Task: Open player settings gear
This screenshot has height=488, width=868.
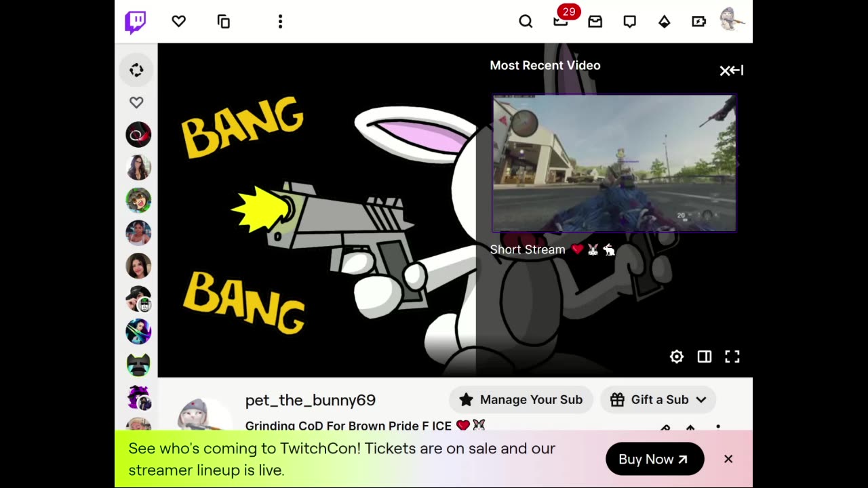Action: pyautogui.click(x=677, y=357)
